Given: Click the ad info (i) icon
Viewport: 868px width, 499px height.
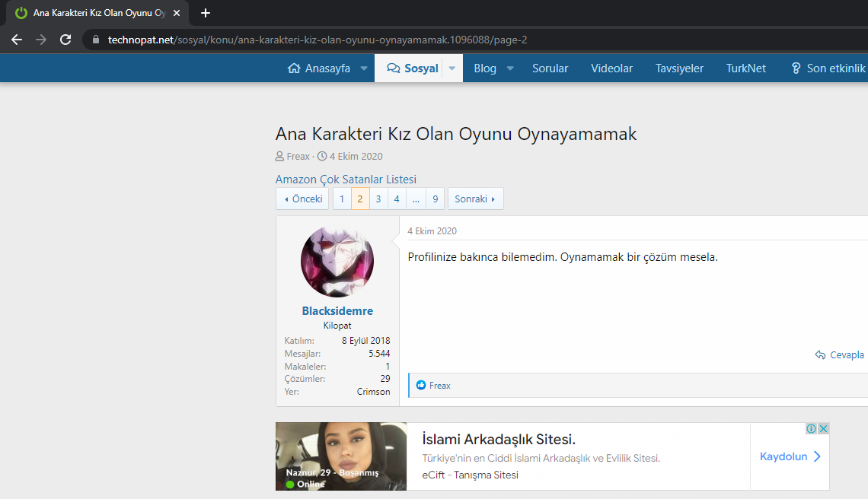Looking at the screenshot, I should [811, 428].
